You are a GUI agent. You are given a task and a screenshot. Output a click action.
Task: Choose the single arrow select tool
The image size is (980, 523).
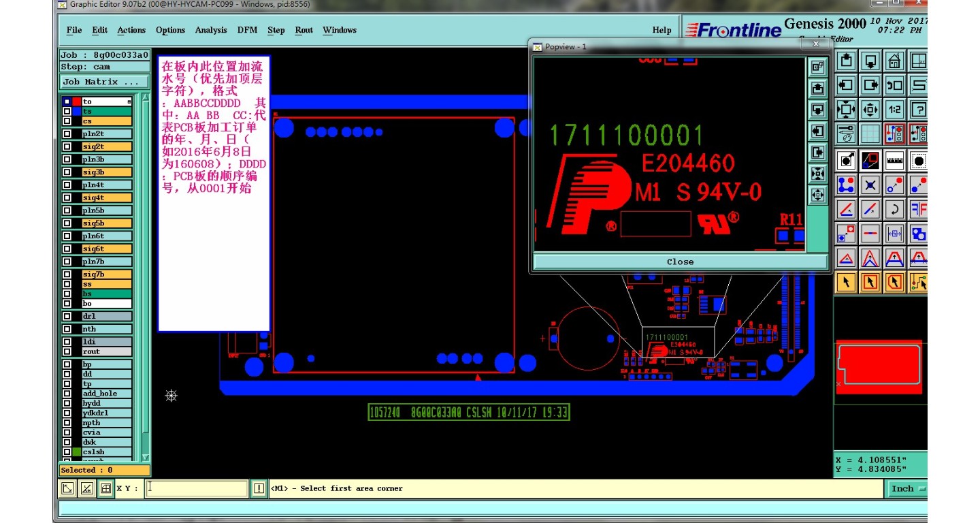coord(846,281)
